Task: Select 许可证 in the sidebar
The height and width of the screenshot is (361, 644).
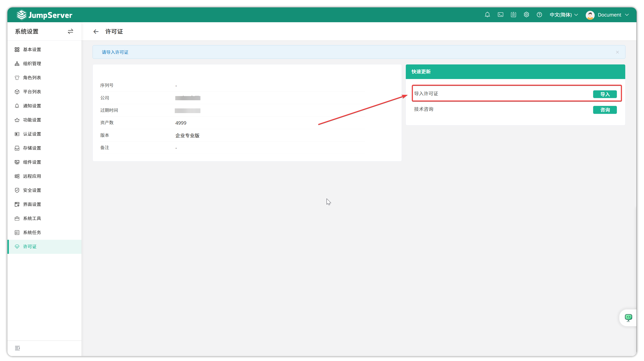Action: click(x=44, y=246)
